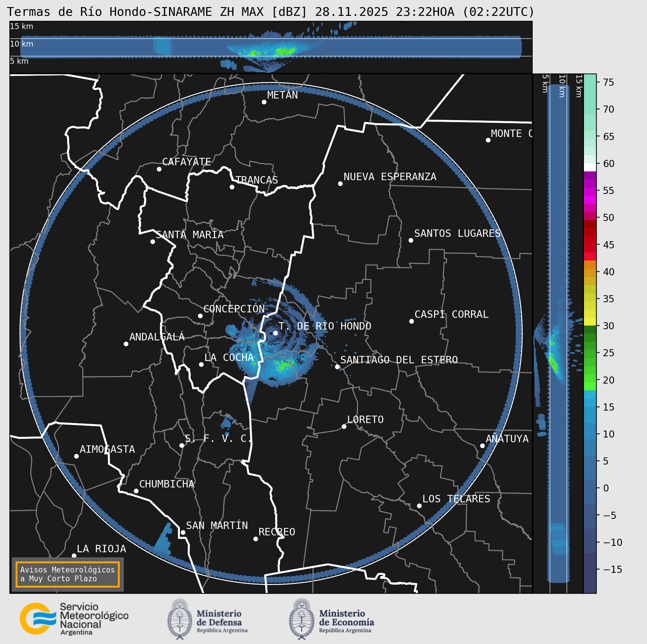Click the white dot marking Termas de Río Hondo
Viewport: 647px width, 644px height.
click(x=275, y=333)
